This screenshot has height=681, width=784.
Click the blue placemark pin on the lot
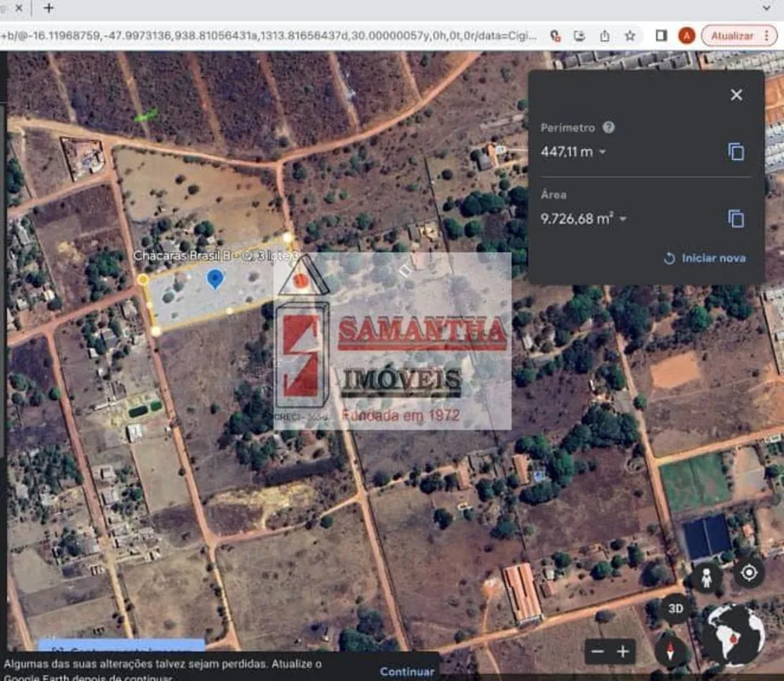(x=215, y=278)
